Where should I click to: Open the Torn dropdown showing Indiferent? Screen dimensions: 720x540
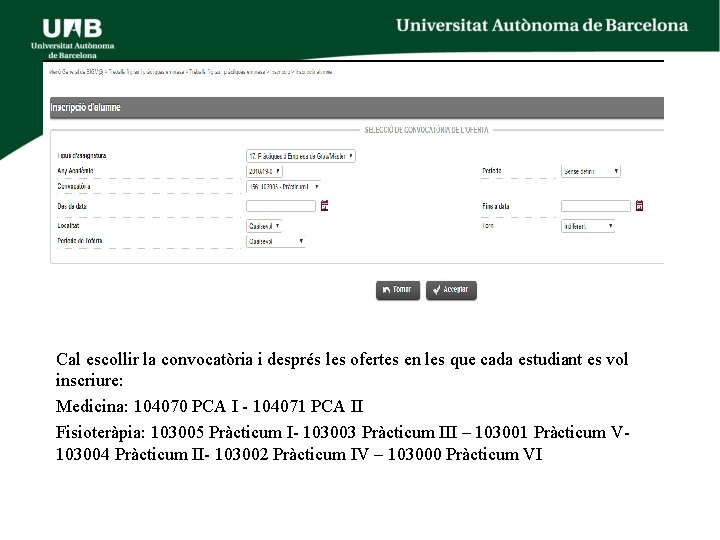point(588,226)
